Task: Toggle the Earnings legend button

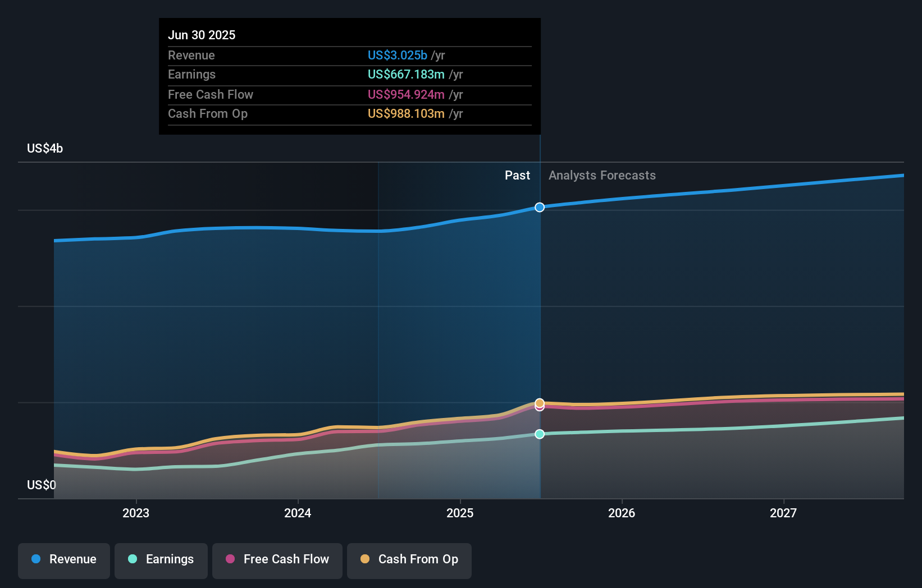Action: point(161,561)
